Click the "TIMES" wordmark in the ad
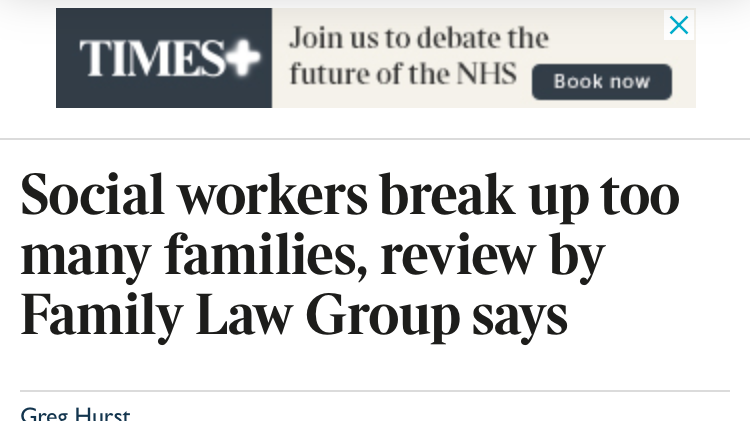 [x=150, y=59]
